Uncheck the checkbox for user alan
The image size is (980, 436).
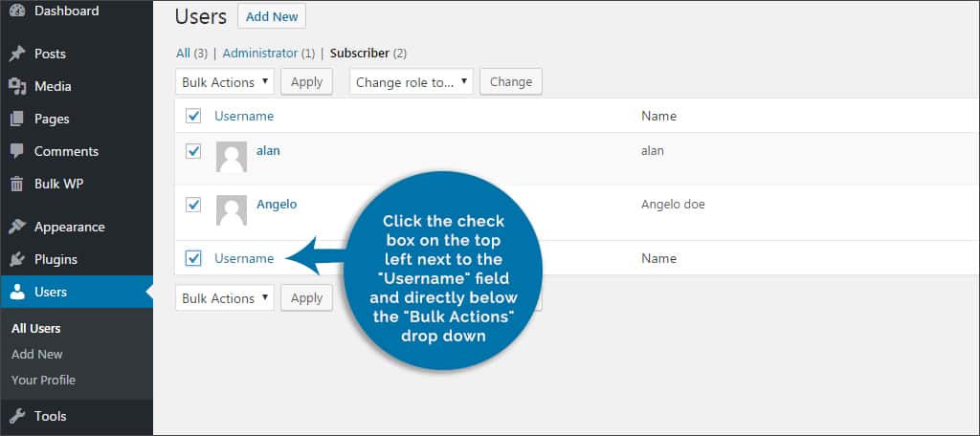coord(193,151)
